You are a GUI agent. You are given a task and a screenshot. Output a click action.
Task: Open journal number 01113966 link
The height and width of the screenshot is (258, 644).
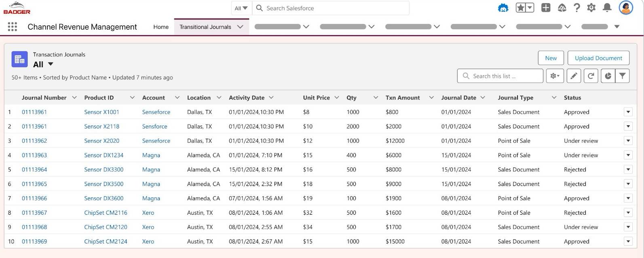(34, 198)
